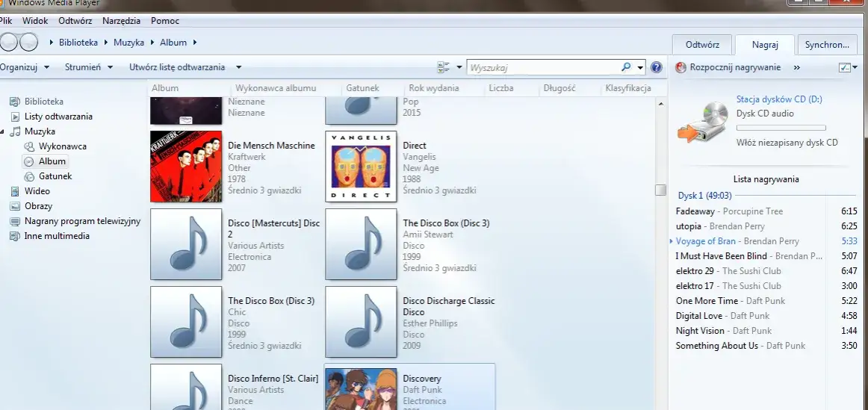Open the burn options dropdown arrow

(x=855, y=67)
